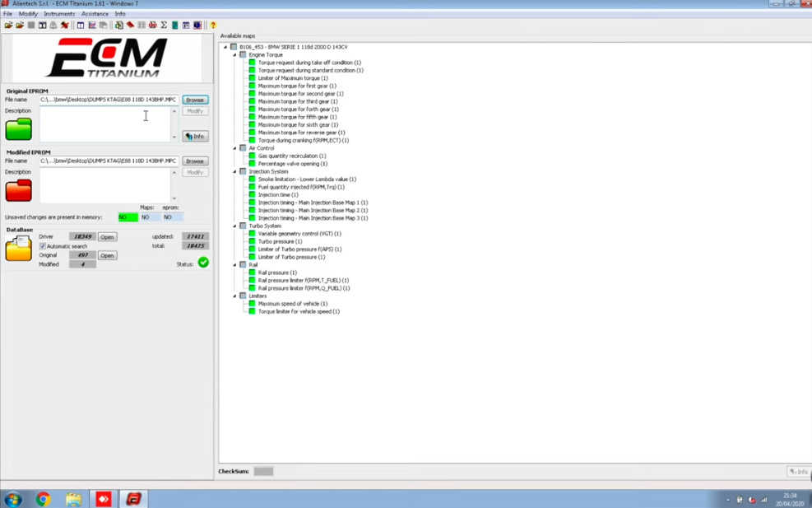The image size is (812, 508).
Task: Click the green Status checkmark icon
Action: [x=203, y=263]
